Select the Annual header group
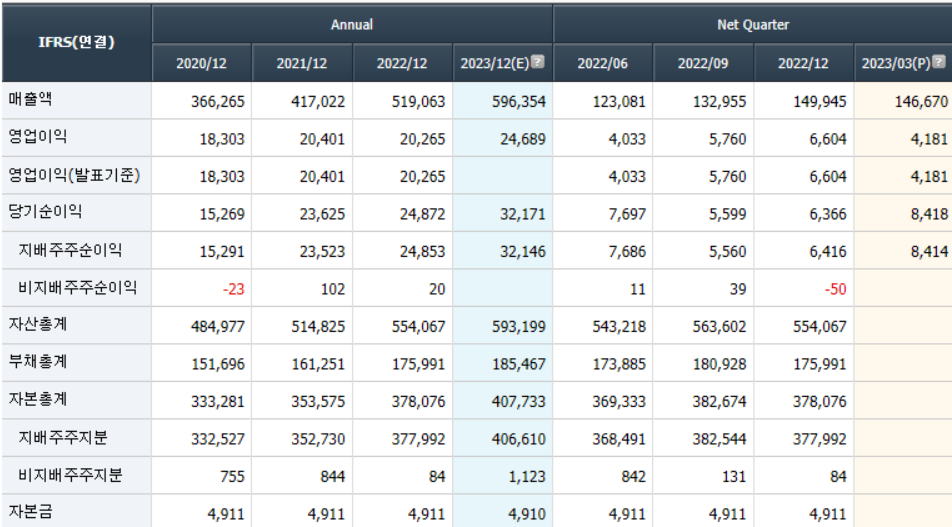The height and width of the screenshot is (527, 952). (x=352, y=25)
